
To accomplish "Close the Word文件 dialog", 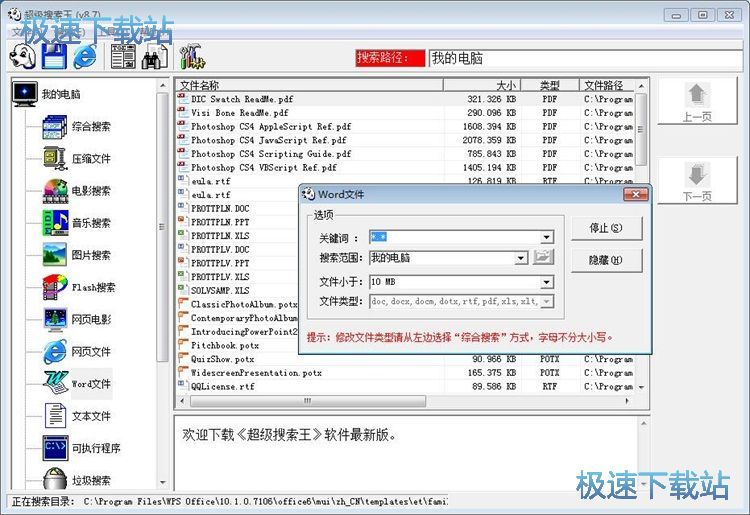I will [x=636, y=194].
